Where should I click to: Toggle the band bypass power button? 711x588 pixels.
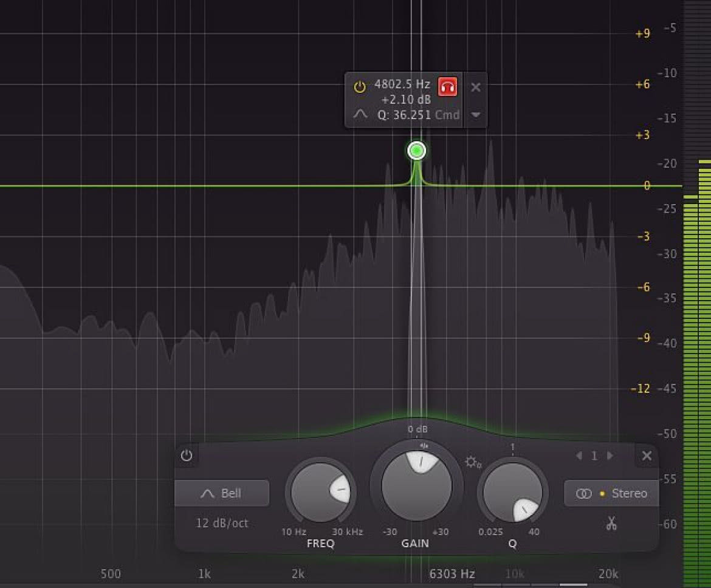(187, 455)
